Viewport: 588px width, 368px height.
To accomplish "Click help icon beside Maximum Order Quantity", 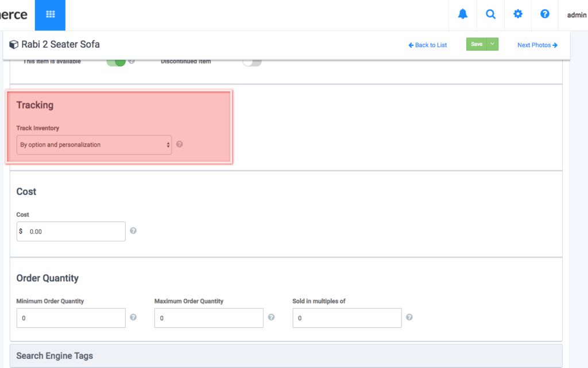I will pos(271,317).
